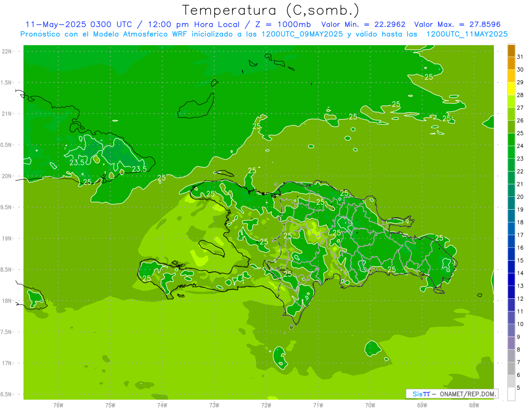532x411 pixels.
Task: Click the legend label 31
Action: pos(520,57)
